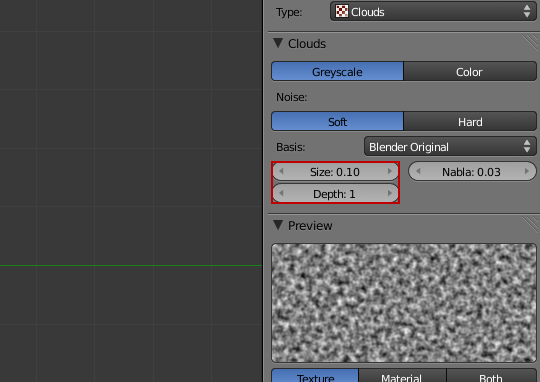Click the Size: 0.10 value field
This screenshot has width=540, height=382.
pyautogui.click(x=335, y=172)
